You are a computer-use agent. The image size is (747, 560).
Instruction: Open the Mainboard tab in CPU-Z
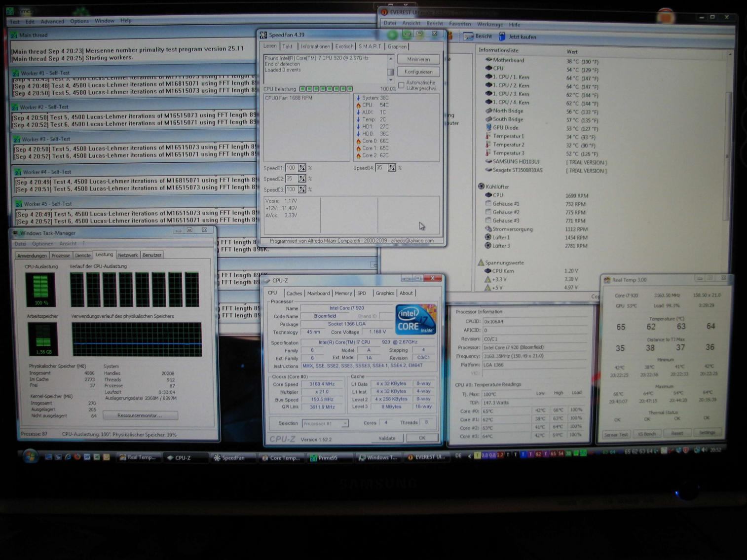318,293
